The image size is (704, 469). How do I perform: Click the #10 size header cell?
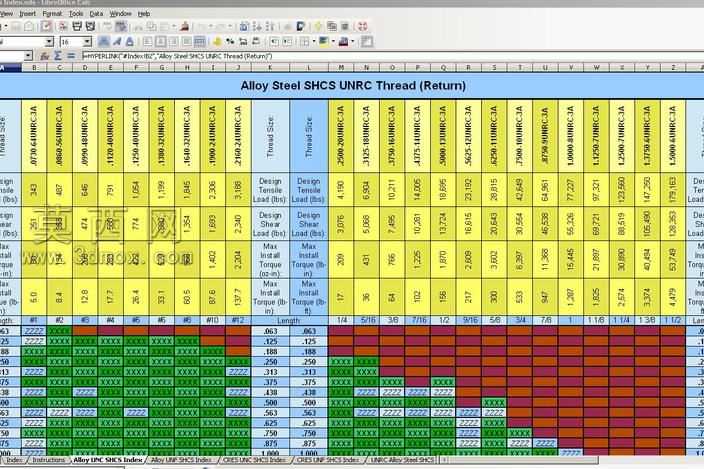(213, 320)
